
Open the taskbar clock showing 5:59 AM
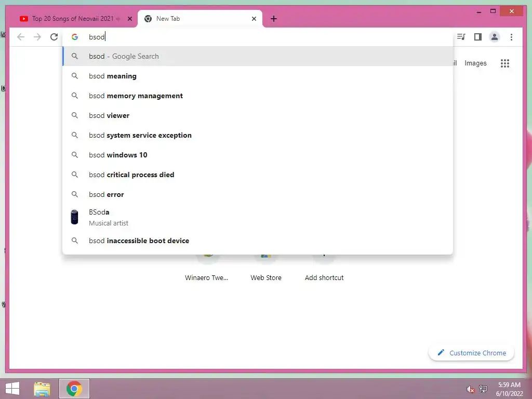point(509,389)
